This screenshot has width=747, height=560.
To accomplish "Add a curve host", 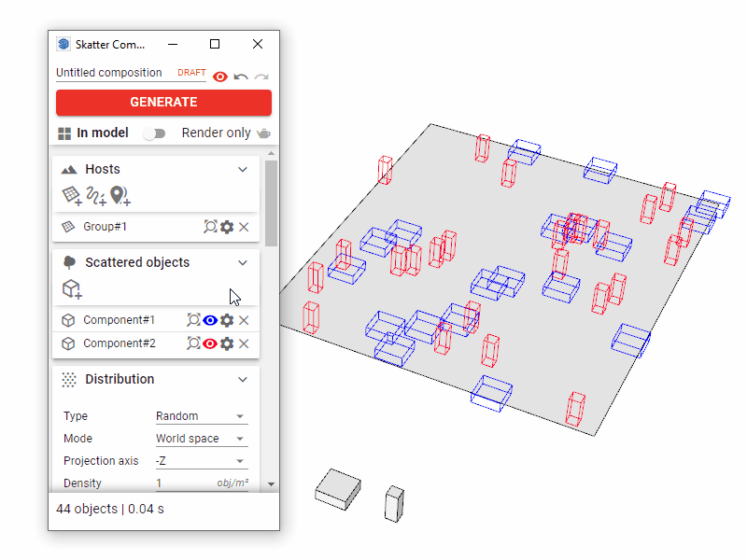I will [95, 195].
